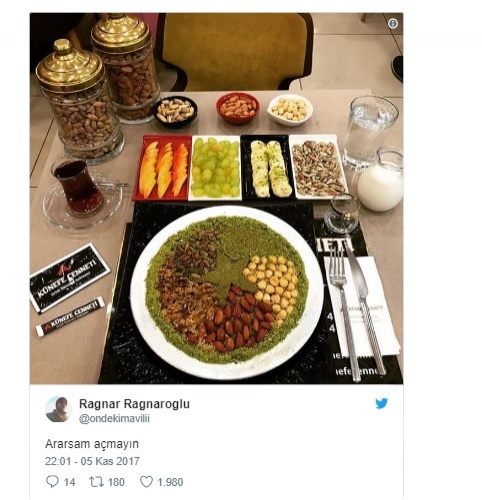
Task: Open the 22:01 - 05 Kas 2017 timestamp
Action: [92, 461]
